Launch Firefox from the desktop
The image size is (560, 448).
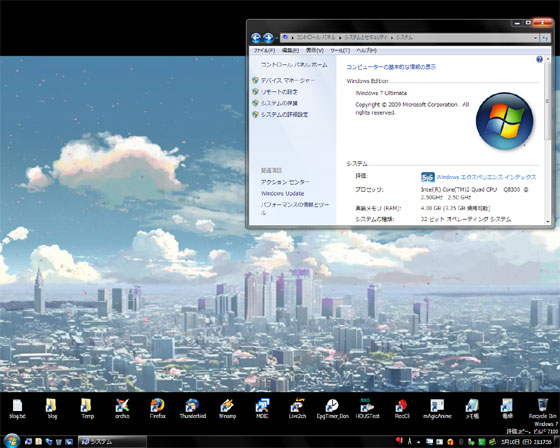(x=157, y=409)
